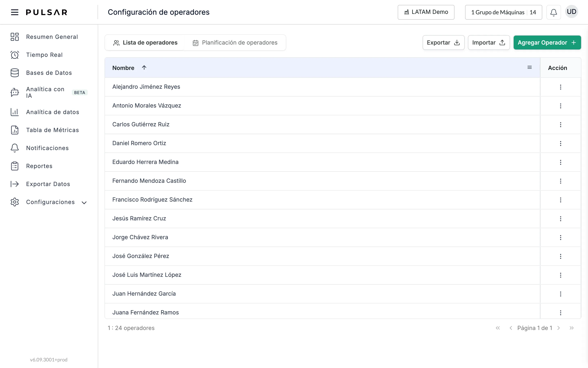
Task: Click Agregar Operador button
Action: pos(547,43)
